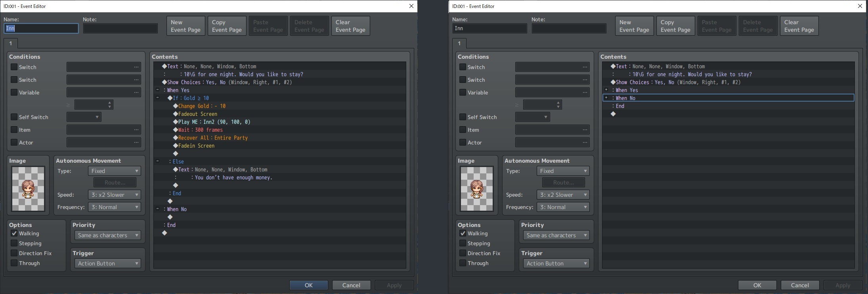Screen dimensions: 868x294
Task: Open Trigger dropdown in right window
Action: [x=556, y=263]
